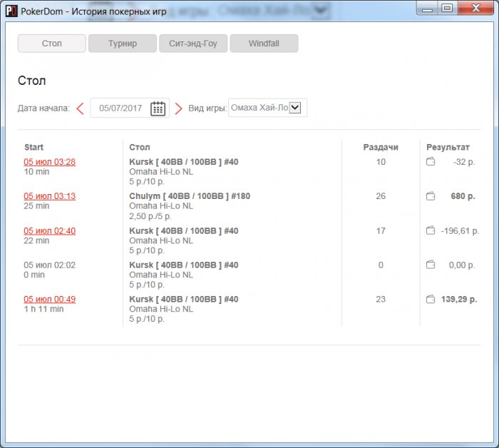Switch to the Турнир tab
This screenshot has height=448, width=499.
pyautogui.click(x=123, y=44)
